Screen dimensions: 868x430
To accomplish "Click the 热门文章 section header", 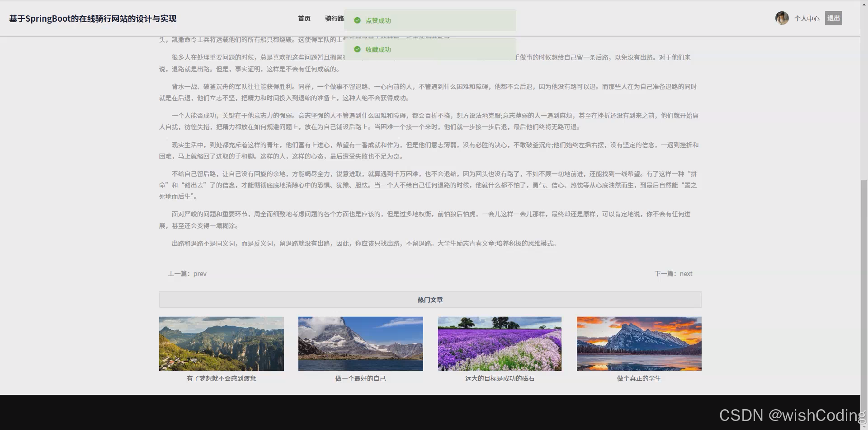I will pos(430,299).
